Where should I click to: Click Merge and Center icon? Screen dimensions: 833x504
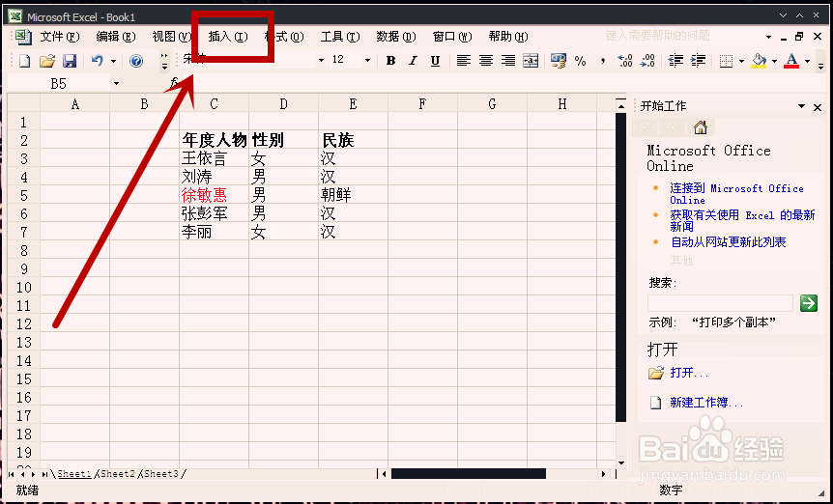(x=531, y=61)
